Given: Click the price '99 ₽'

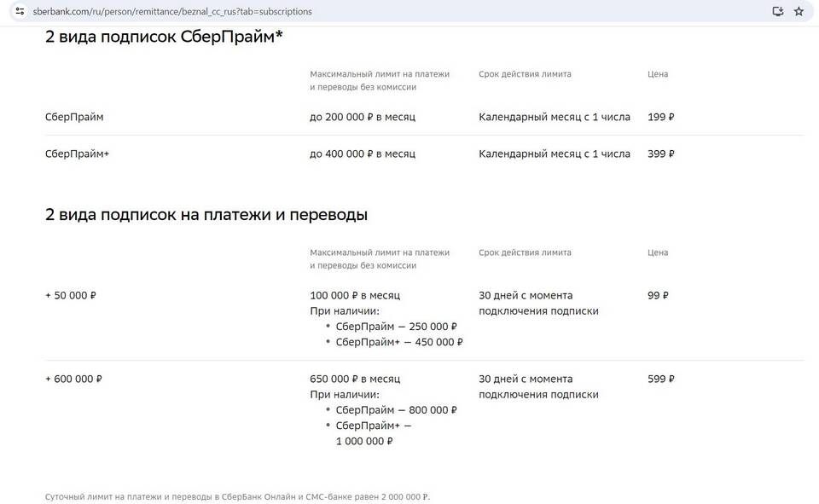Looking at the screenshot, I should coord(658,295).
